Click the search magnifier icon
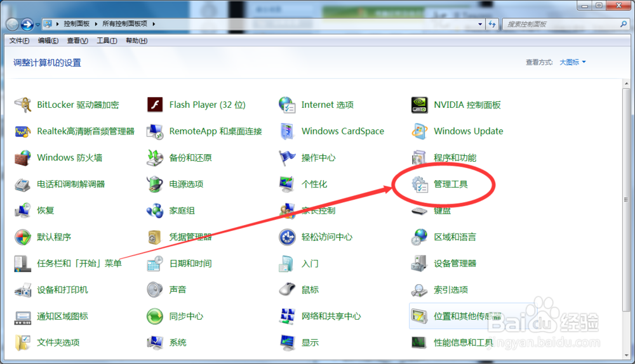The width and height of the screenshot is (635, 364). coord(624,24)
